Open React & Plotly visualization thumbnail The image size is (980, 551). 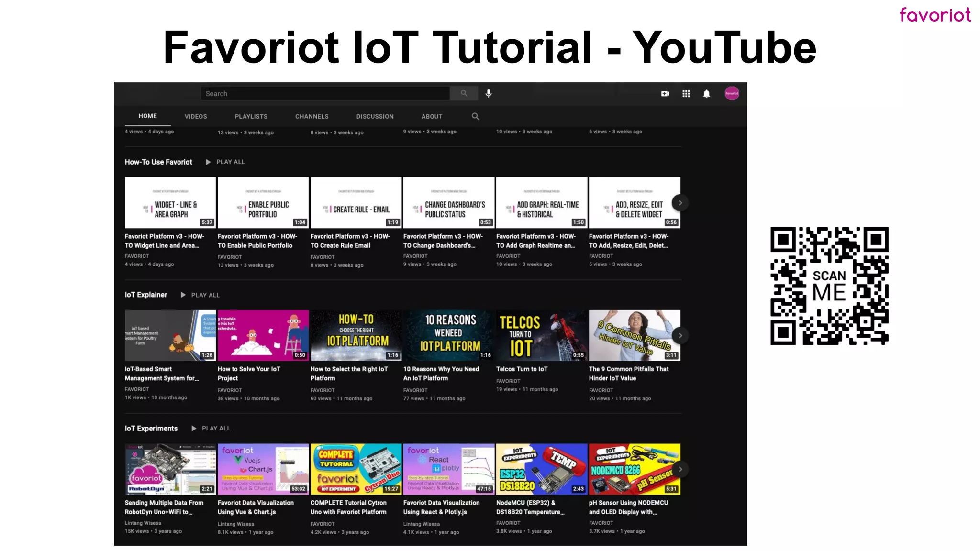tap(448, 469)
